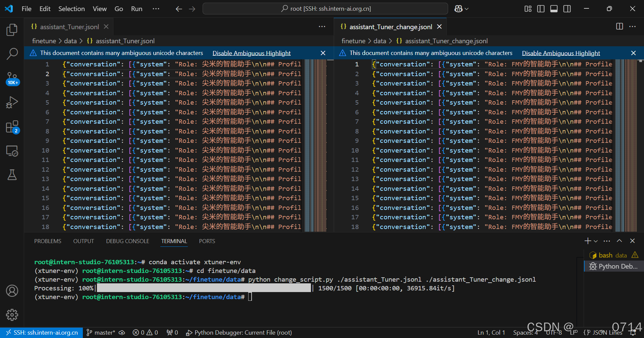Go back with the navigation arrow
The width and height of the screenshot is (644, 338).
pos(179,9)
